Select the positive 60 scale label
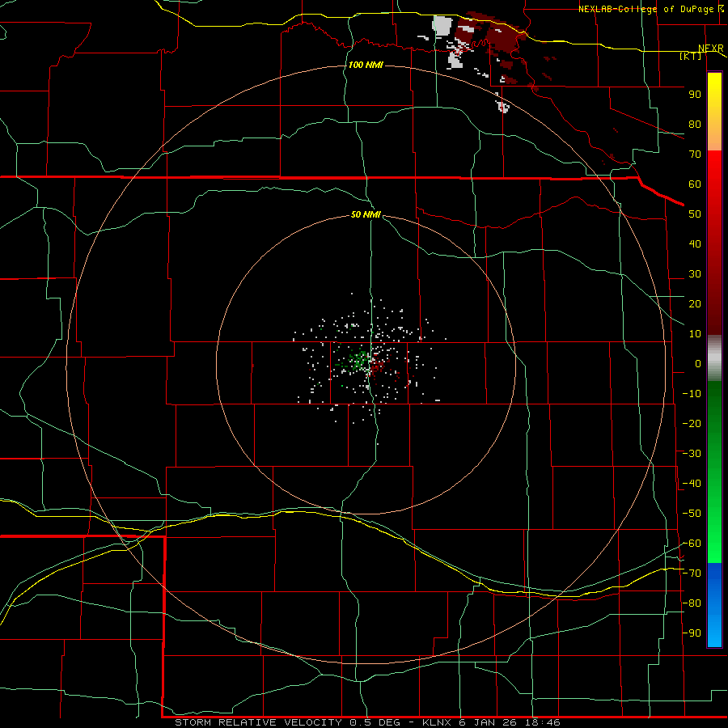728x728 pixels. (x=695, y=184)
